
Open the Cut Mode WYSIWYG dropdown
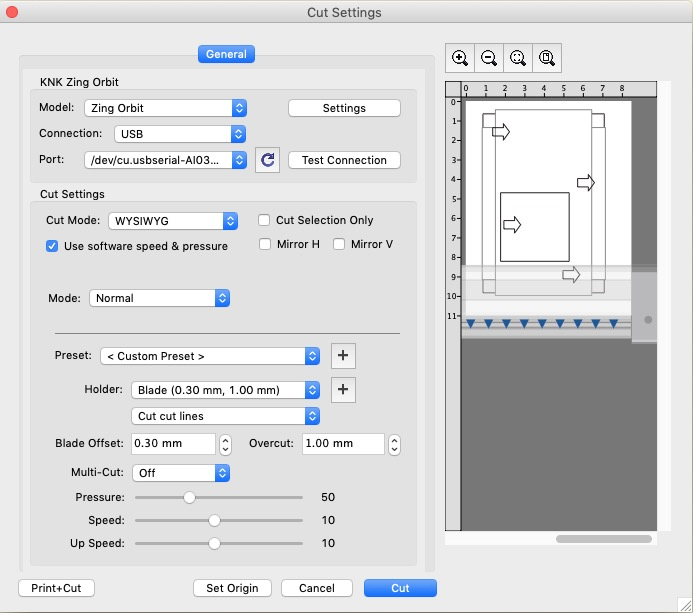pos(173,221)
